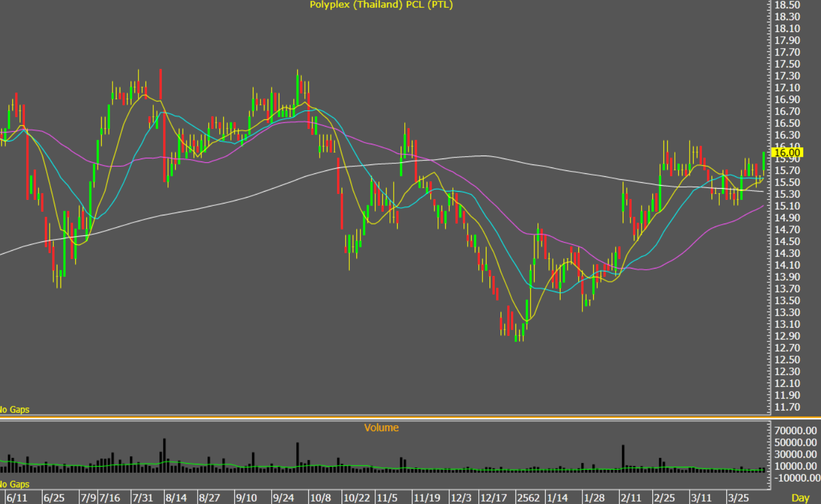Viewport: 821px width, 504px height.
Task: Click the 7/9 date label
Action: (88, 497)
